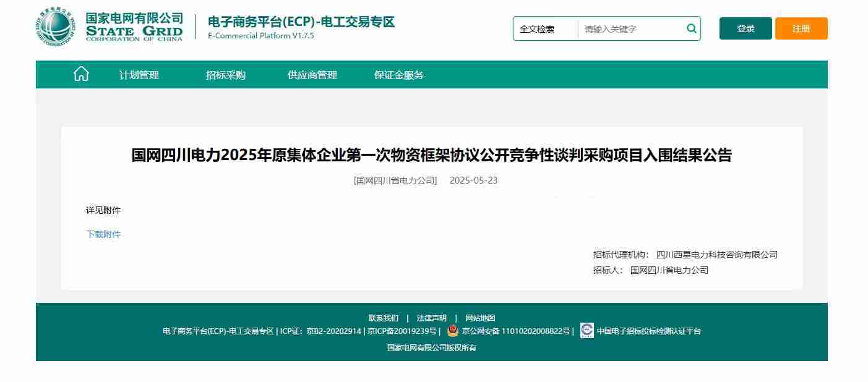The width and height of the screenshot is (868, 382).
Task: Click the 京公网安备 11010202008822号 link
Action: [x=516, y=331]
